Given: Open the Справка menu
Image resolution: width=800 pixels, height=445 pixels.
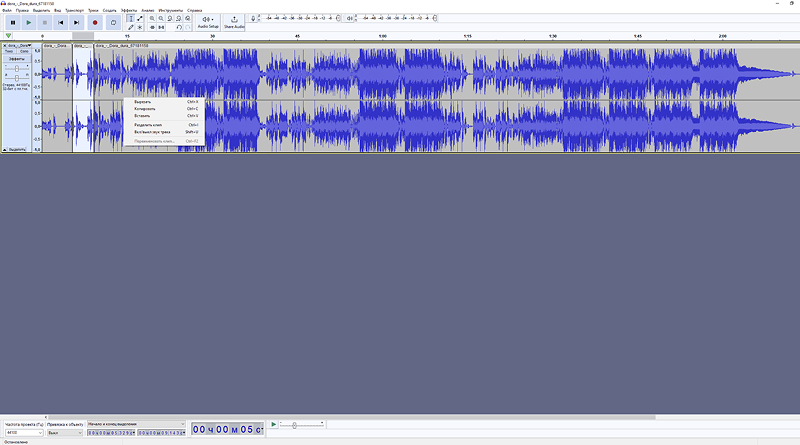Looking at the screenshot, I should click(194, 10).
